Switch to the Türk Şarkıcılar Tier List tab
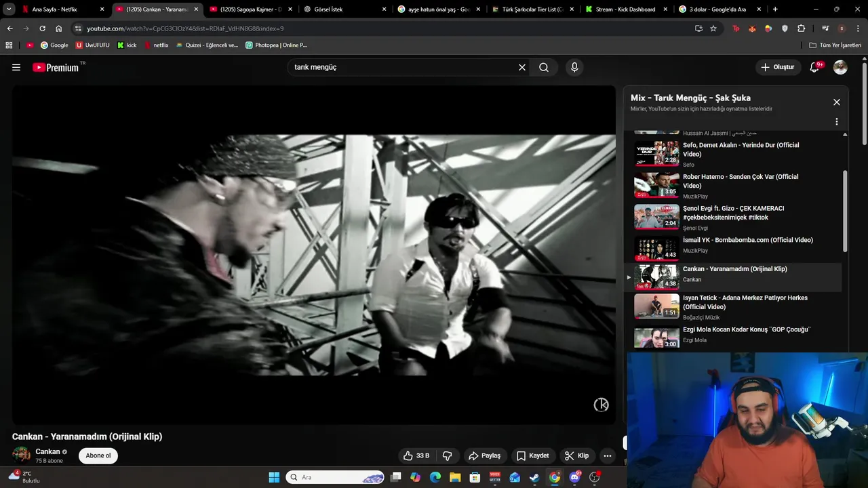 532,9
